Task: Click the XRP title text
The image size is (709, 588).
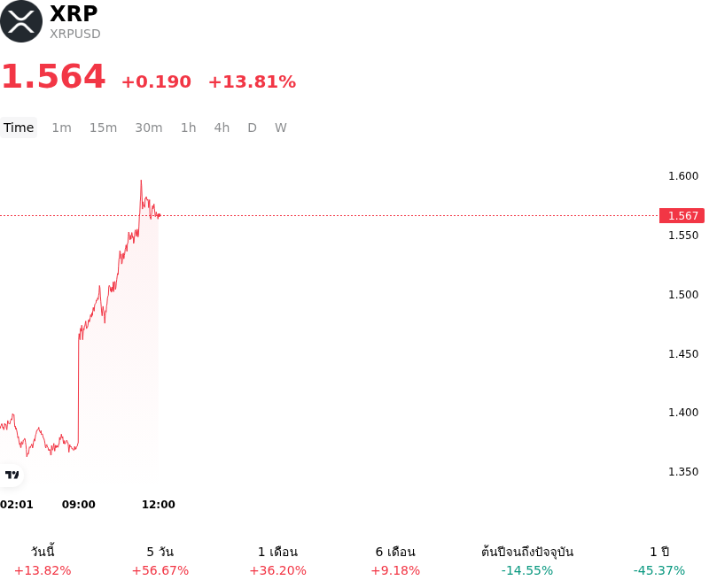Action: pyautogui.click(x=74, y=13)
